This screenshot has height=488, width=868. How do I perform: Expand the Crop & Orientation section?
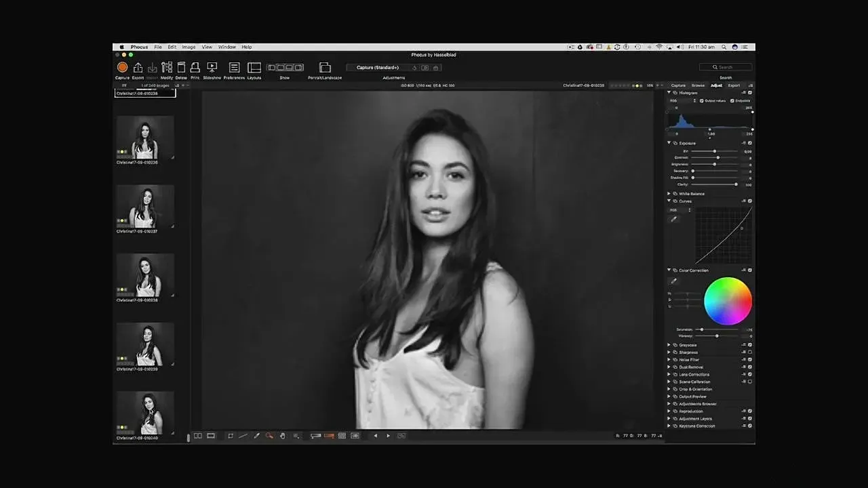(669, 389)
